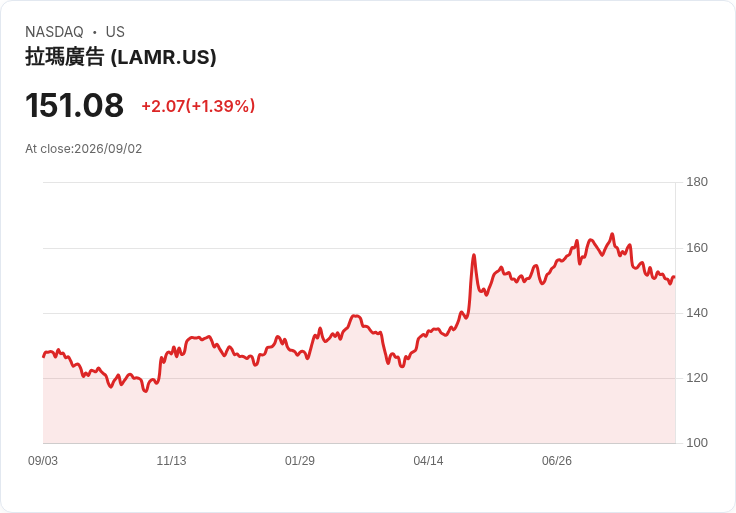Click the 06/26 x-axis date label

point(557,461)
